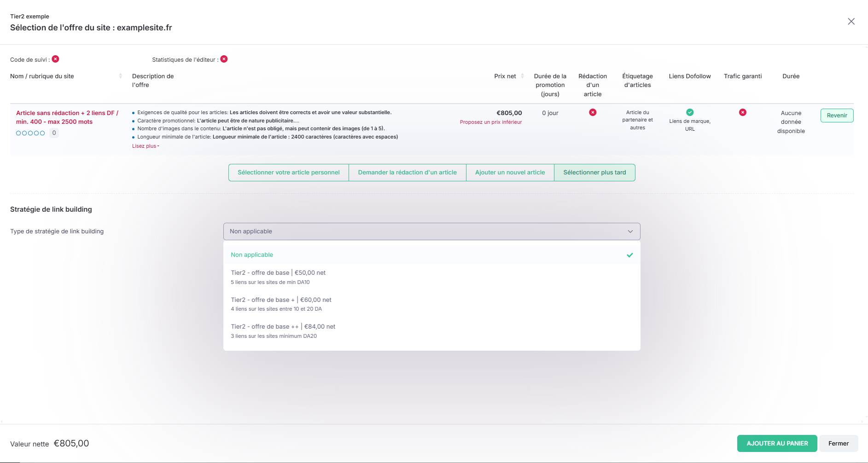Click the 0 jour promotion duration cell
Image resolution: width=868 pixels, height=463 pixels.
(x=550, y=113)
